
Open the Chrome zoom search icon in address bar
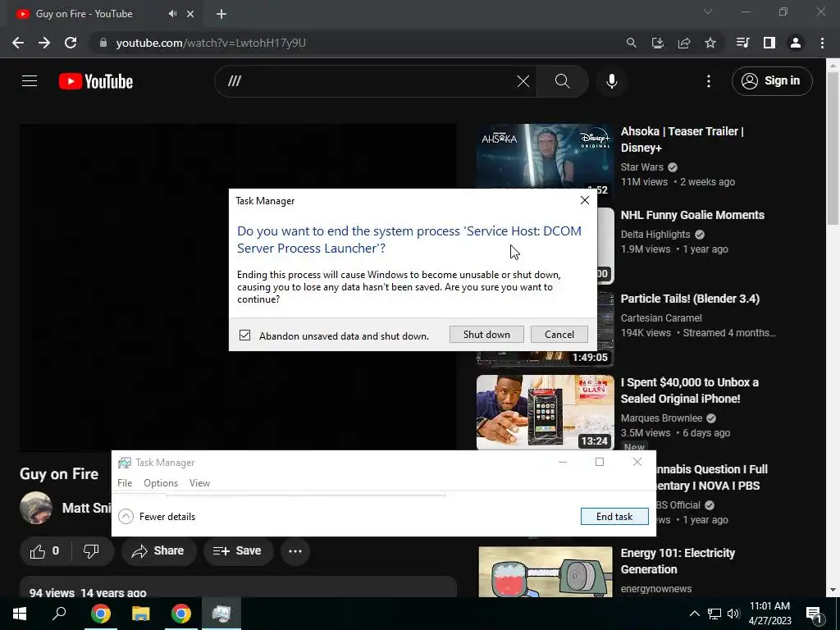(x=631, y=43)
